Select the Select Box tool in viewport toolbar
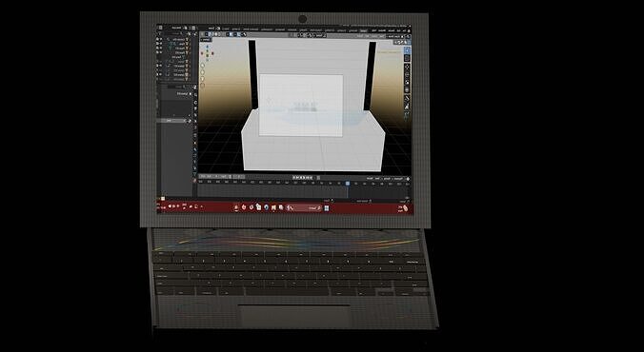This screenshot has height=352, width=644. click(408, 50)
